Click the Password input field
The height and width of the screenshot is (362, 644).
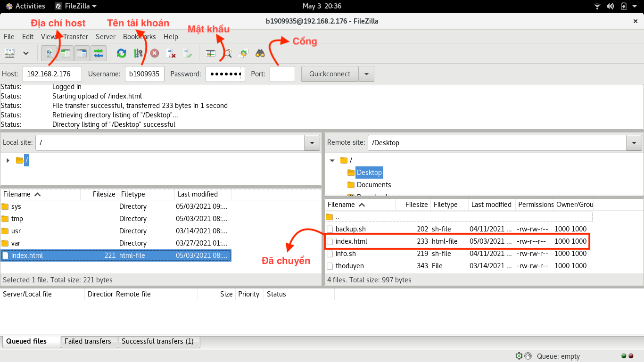coord(225,74)
